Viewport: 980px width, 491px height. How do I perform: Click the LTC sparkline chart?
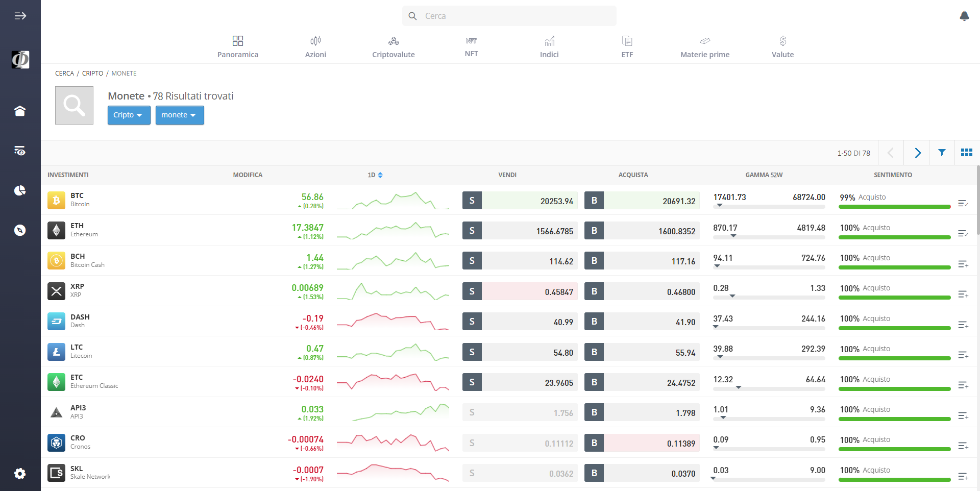[393, 352]
